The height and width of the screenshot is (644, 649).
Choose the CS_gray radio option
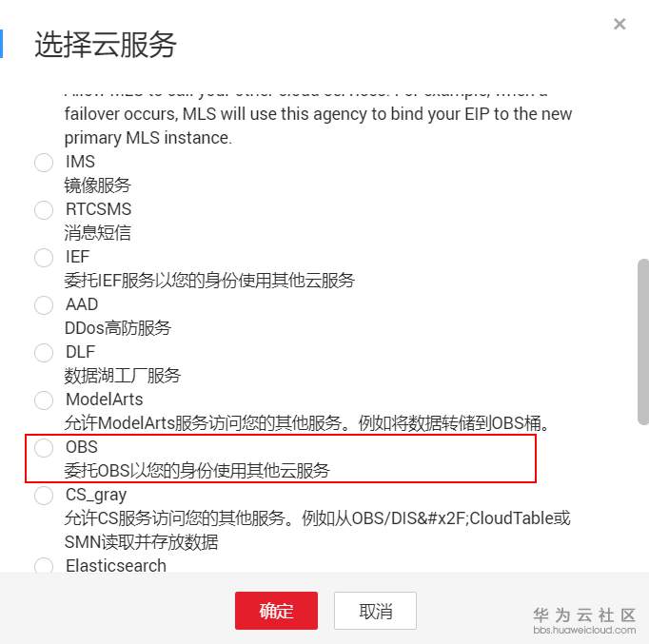pyautogui.click(x=44, y=496)
